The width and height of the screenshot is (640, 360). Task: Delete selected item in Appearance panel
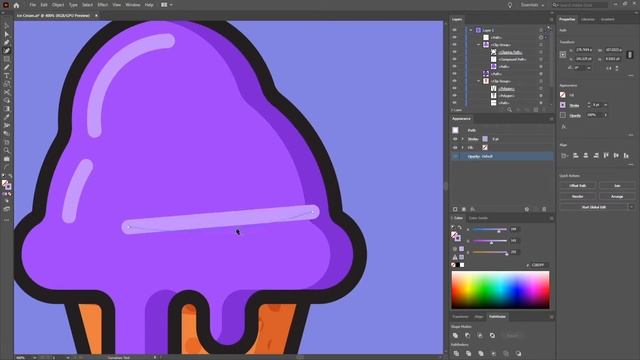[x=544, y=209]
